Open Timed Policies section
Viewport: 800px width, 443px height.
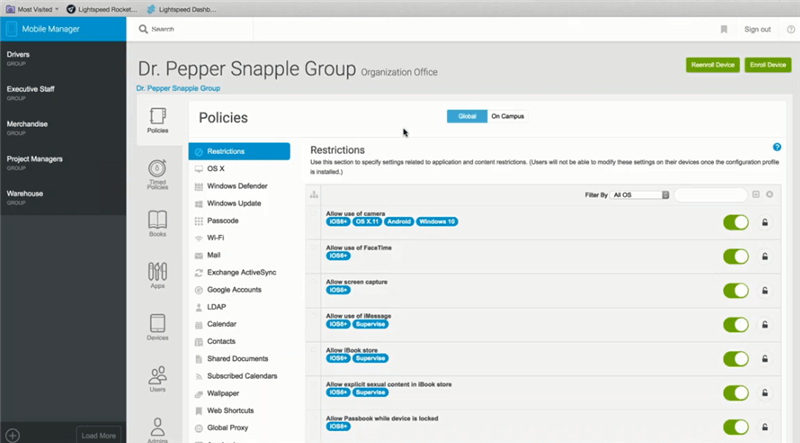[158, 175]
